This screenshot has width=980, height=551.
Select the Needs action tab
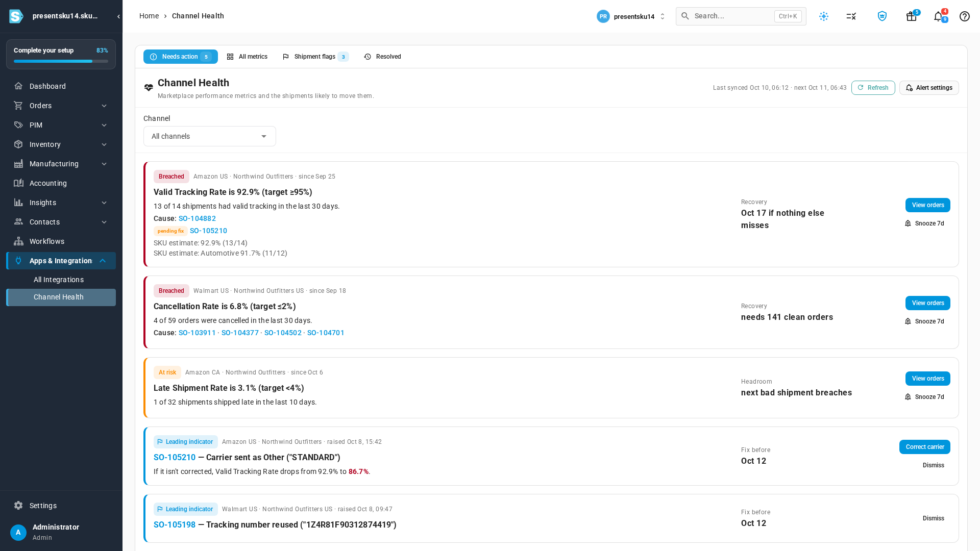pyautogui.click(x=181, y=57)
